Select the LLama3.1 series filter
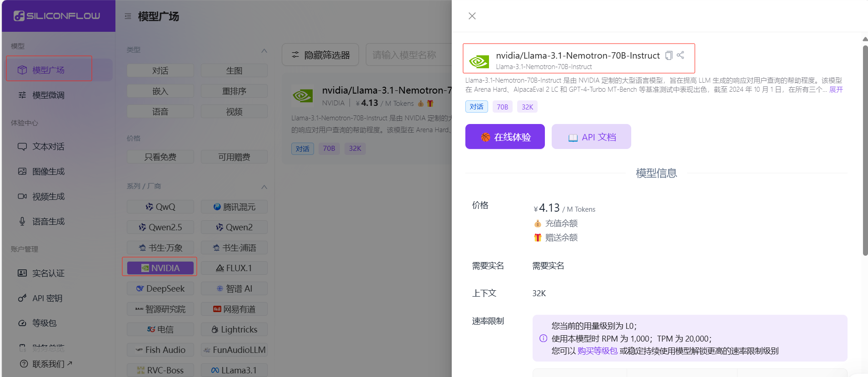Image resolution: width=868 pixels, height=377 pixels. [234, 370]
